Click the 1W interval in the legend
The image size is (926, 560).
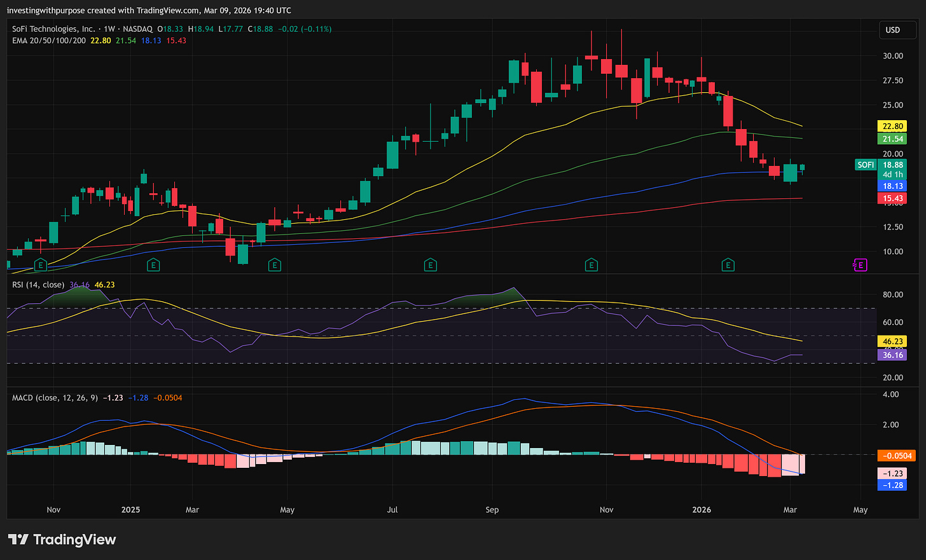109,29
